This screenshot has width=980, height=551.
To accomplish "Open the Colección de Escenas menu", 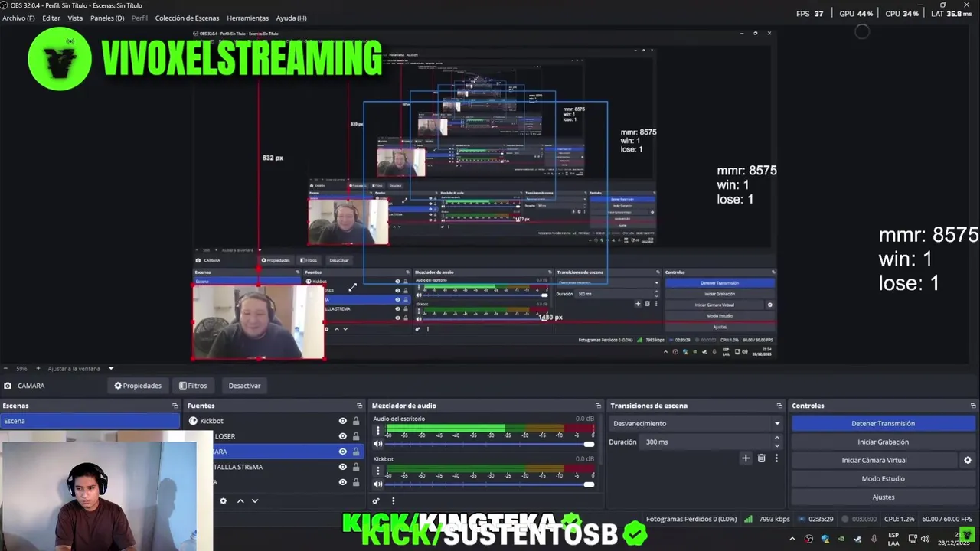I will click(x=187, y=18).
